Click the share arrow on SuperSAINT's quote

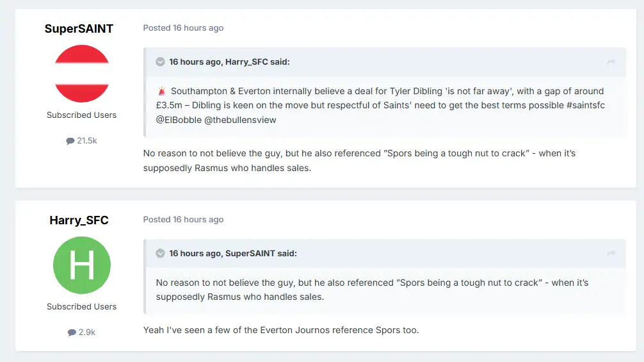click(x=611, y=254)
